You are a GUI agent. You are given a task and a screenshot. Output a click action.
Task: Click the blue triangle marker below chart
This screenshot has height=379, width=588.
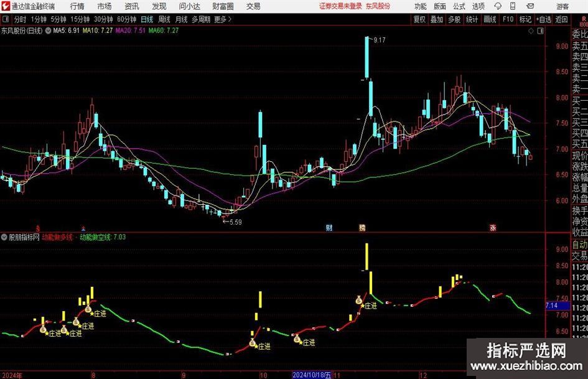(83, 228)
